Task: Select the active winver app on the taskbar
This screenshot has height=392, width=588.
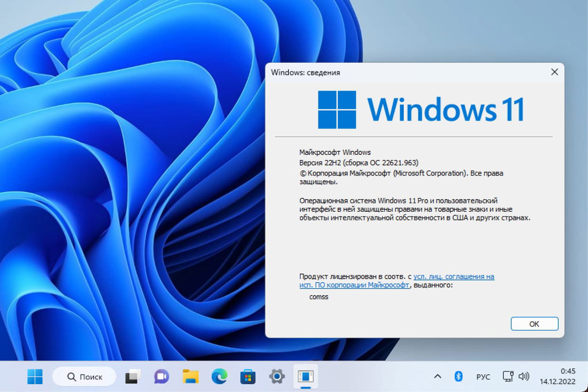Action: (305, 376)
